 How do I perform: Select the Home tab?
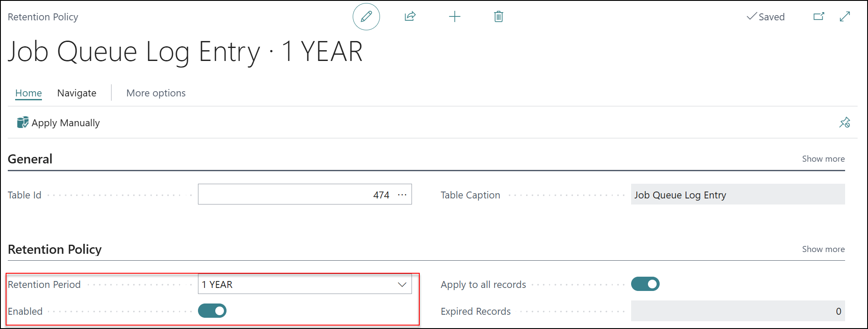point(29,93)
